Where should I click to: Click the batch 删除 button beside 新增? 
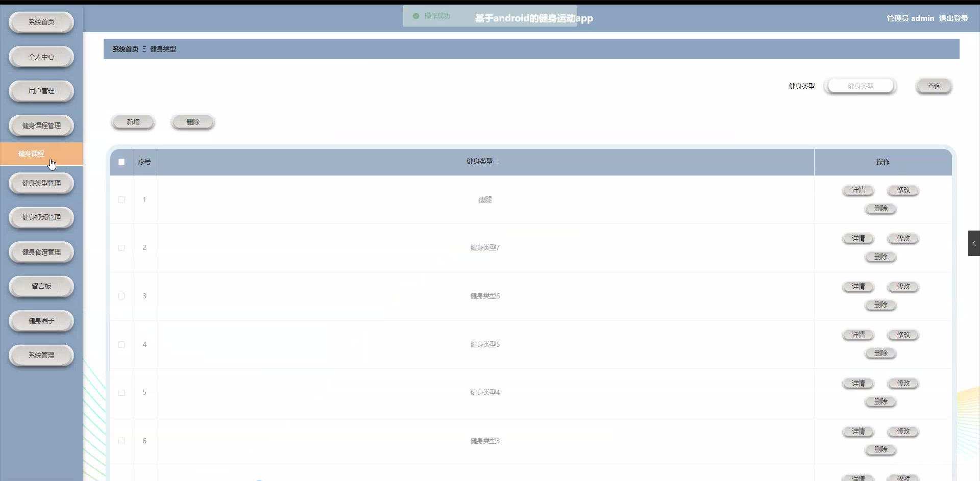pyautogui.click(x=193, y=122)
